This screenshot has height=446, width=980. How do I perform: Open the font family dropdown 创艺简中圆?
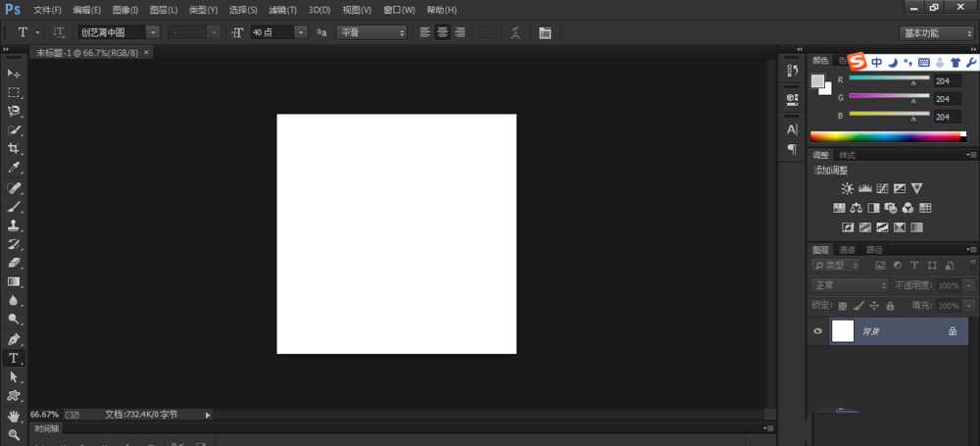coord(118,32)
